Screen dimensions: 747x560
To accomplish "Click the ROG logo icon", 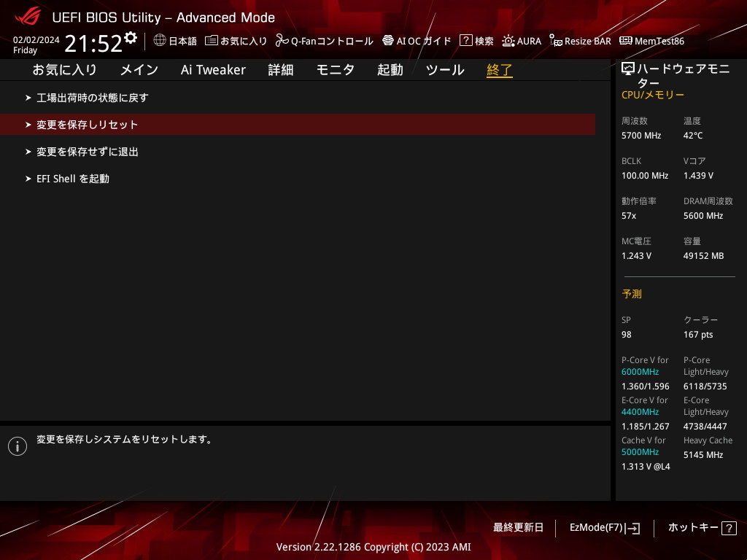I will click(x=28, y=16).
